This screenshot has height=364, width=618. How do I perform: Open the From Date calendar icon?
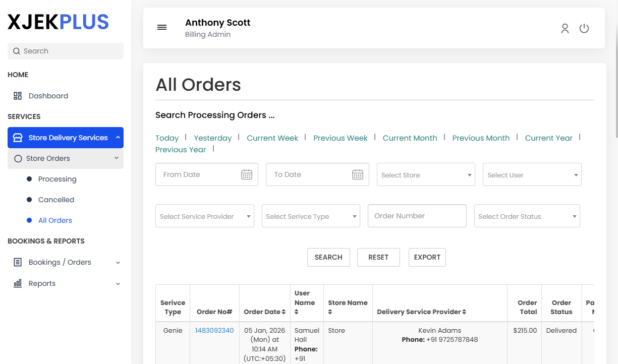pos(246,174)
